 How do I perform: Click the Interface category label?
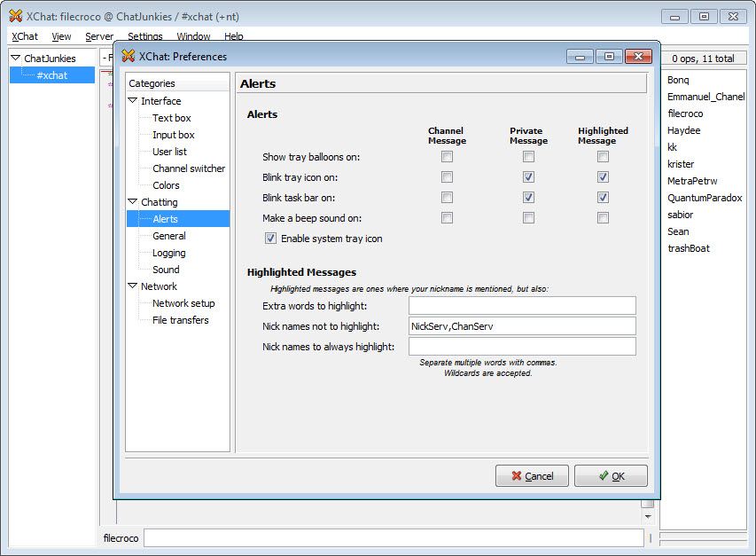(161, 101)
